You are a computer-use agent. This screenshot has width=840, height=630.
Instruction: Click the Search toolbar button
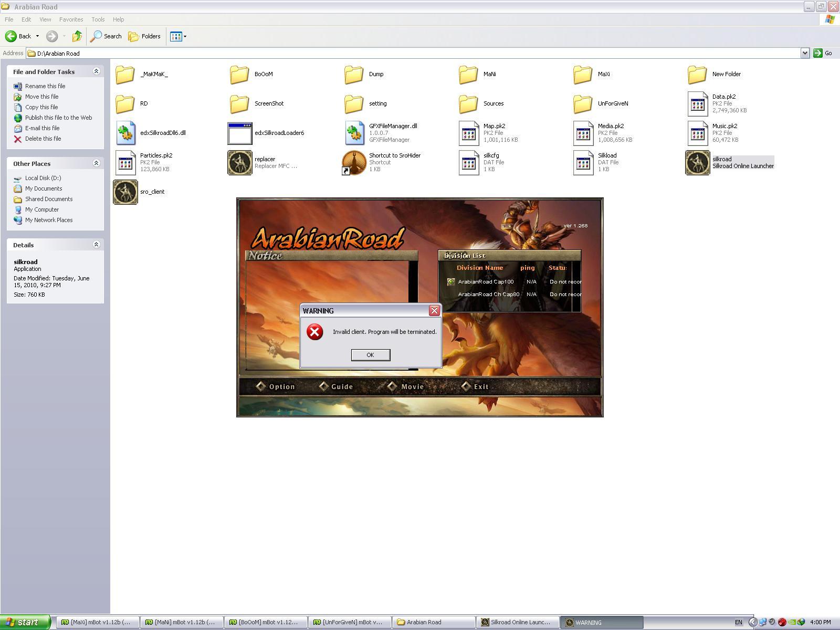106,36
